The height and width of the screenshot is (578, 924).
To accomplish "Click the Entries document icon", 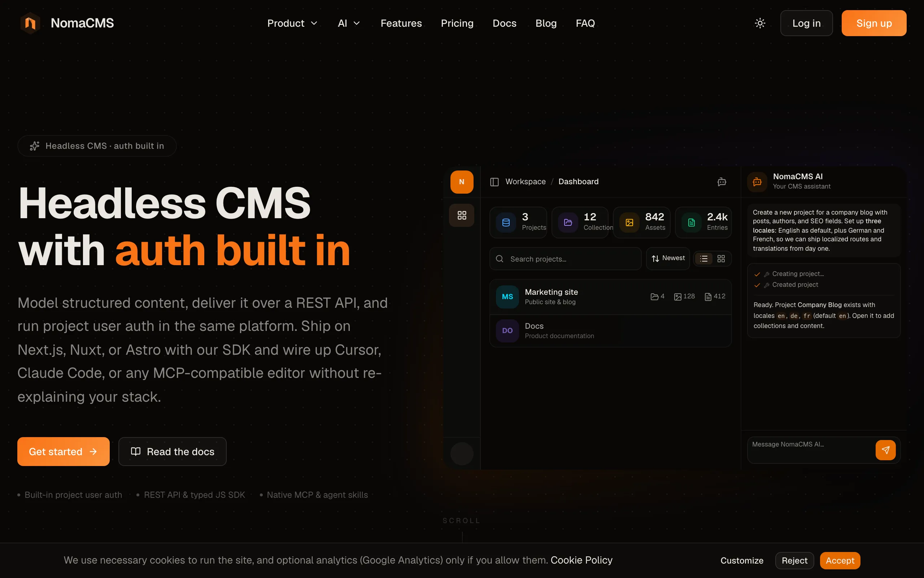I will pos(692,223).
